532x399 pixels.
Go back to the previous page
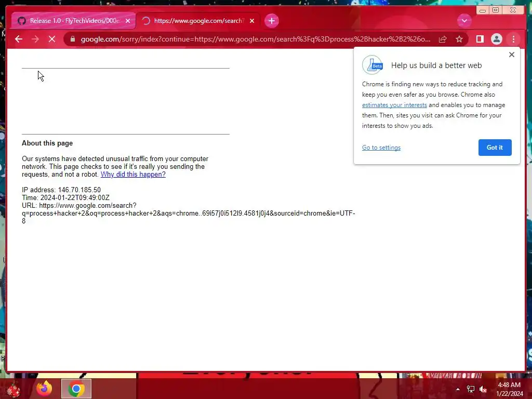19,39
